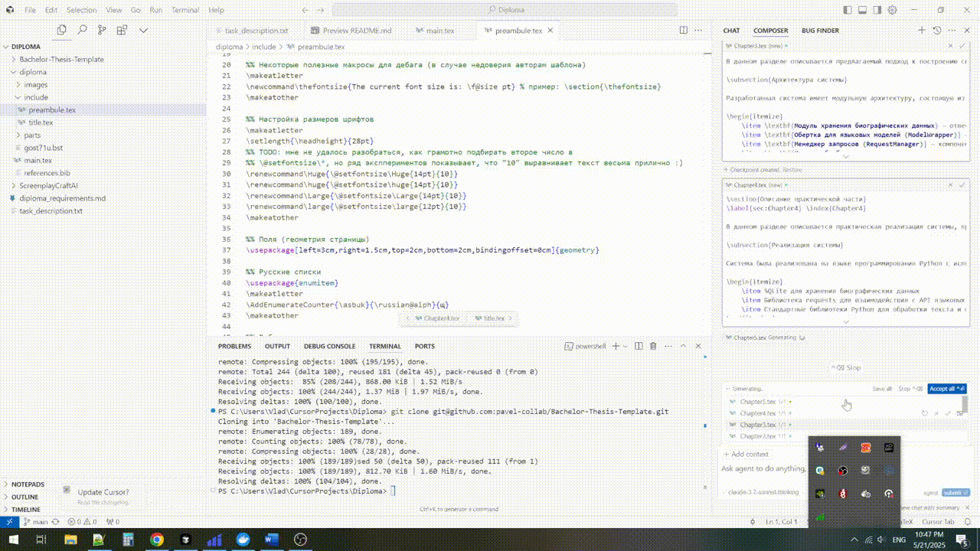
Task: Open the claude-3.7-sonnet-thinking model dropdown
Action: click(763, 492)
